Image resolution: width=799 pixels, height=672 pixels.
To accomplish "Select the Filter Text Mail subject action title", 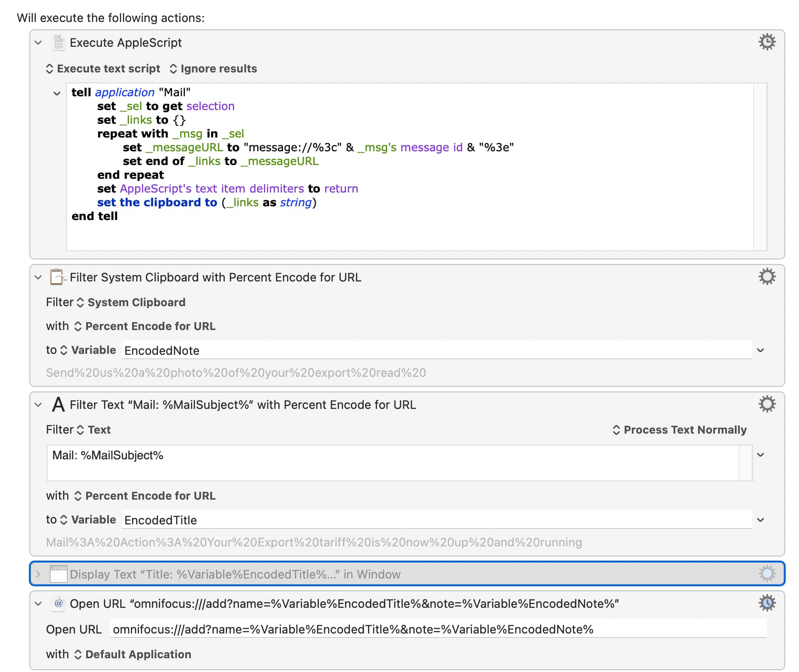I will click(x=243, y=405).
